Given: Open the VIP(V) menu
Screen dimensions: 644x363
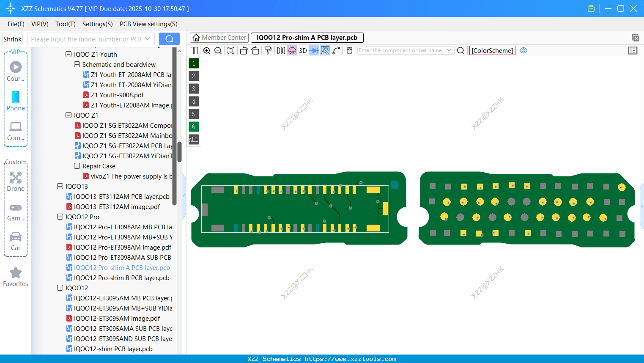Looking at the screenshot, I should [40, 24].
